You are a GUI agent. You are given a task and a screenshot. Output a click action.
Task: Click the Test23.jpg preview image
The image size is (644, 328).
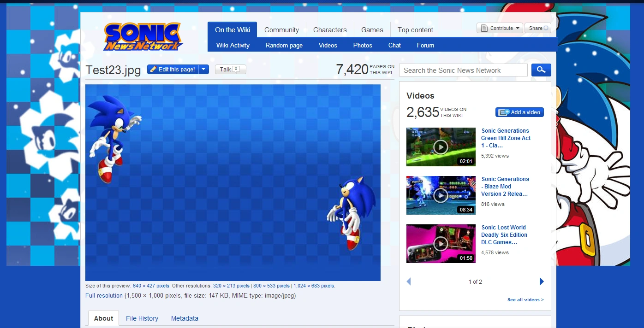click(x=233, y=182)
